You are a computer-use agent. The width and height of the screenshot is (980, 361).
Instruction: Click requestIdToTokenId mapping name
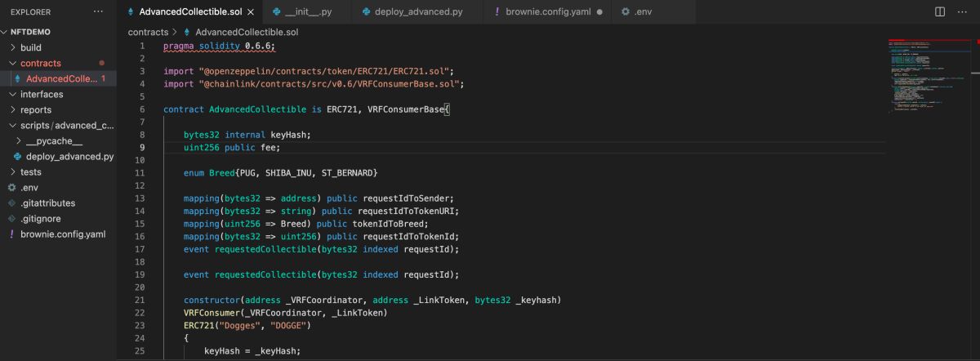[405, 236]
